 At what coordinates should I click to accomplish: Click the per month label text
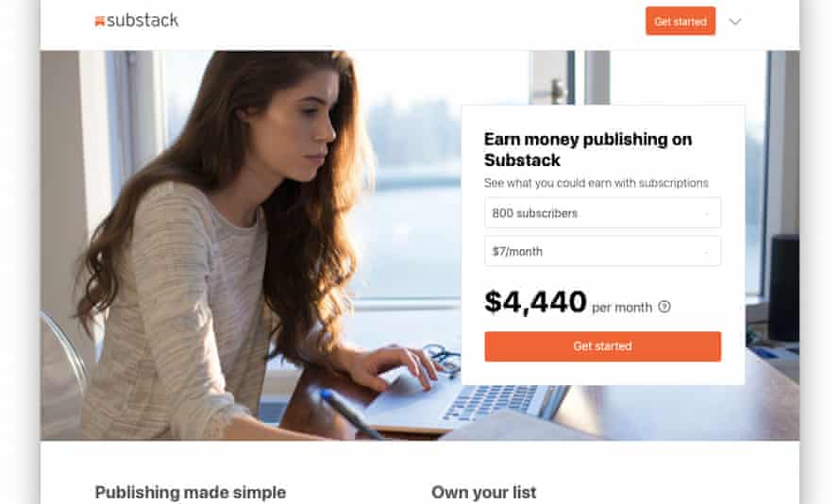(622, 308)
